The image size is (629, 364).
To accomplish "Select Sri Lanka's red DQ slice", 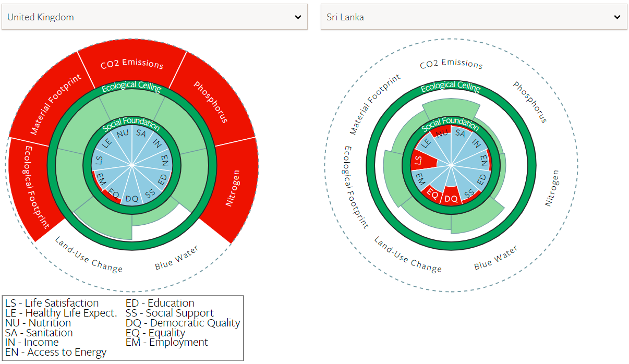I will [451, 198].
